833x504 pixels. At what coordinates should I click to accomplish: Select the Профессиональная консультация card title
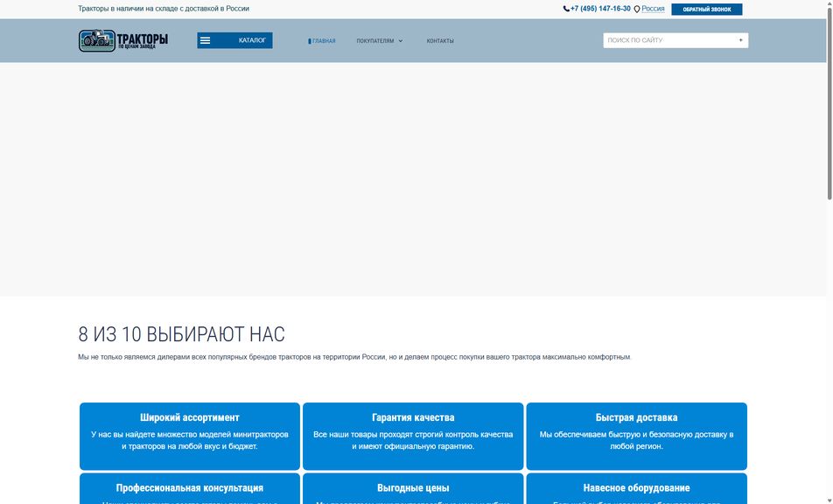coord(190,487)
